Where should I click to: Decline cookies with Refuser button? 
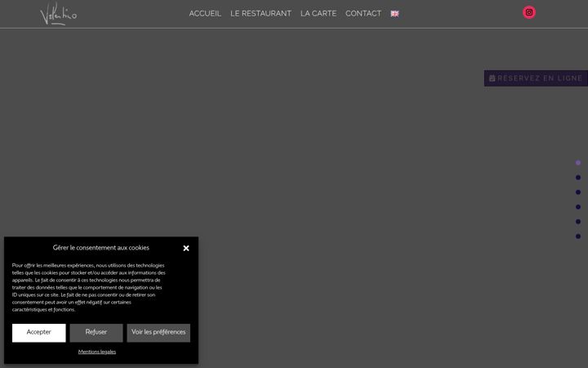(x=96, y=333)
